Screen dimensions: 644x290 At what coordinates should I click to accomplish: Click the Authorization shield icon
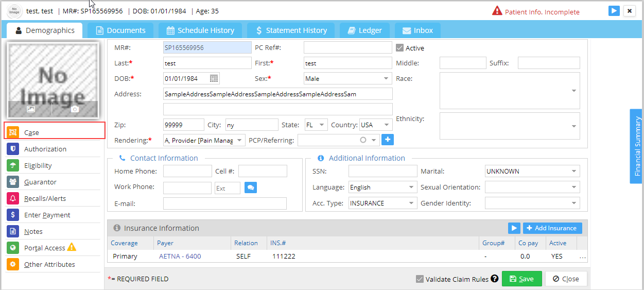[x=13, y=149]
